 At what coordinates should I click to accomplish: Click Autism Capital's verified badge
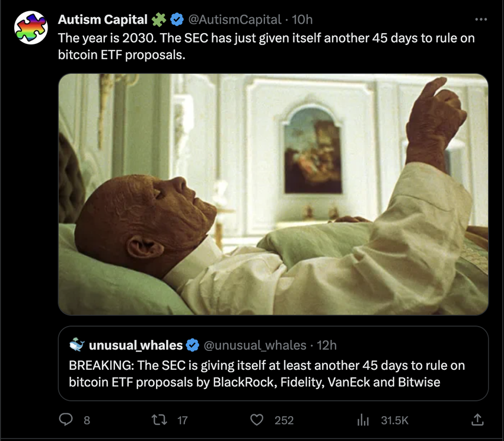(x=175, y=19)
